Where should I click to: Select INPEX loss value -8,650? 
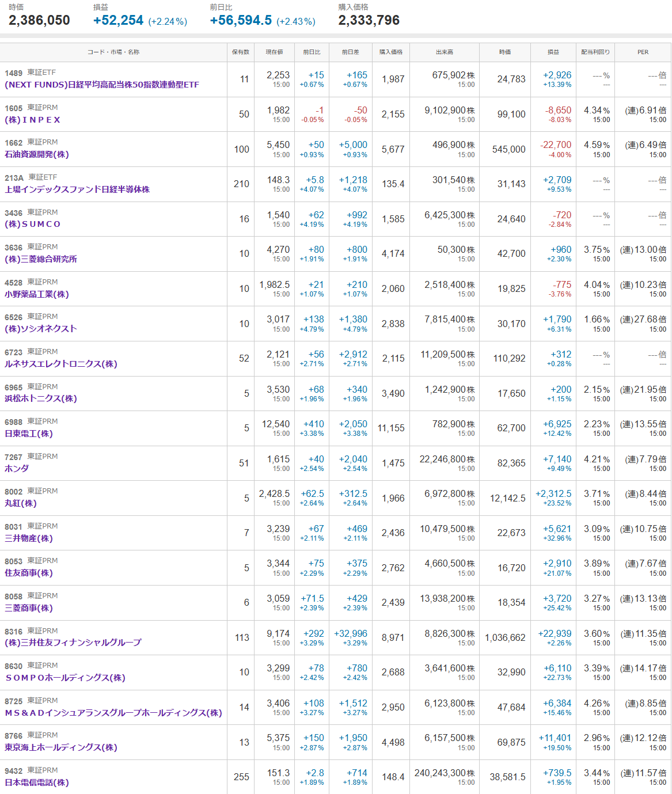559,110
